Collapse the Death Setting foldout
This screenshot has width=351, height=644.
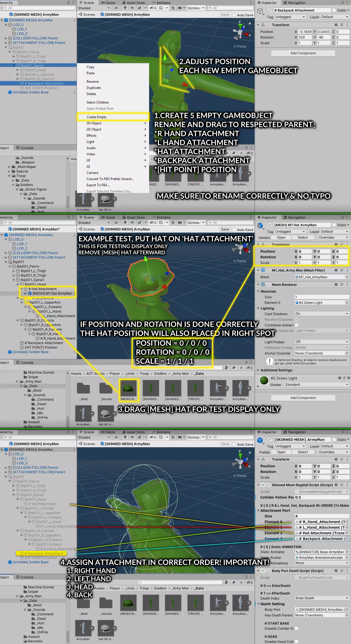pyautogui.click(x=258, y=604)
